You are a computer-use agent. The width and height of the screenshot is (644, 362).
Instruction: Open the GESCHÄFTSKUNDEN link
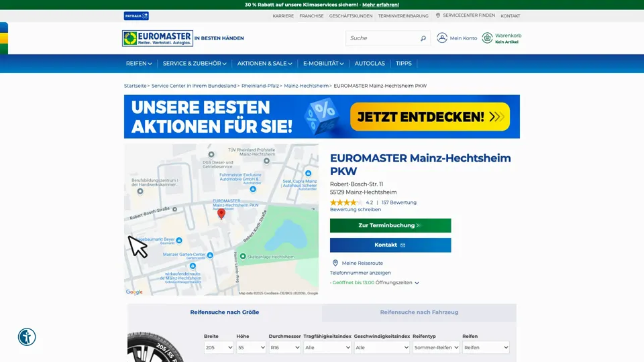coord(351,16)
